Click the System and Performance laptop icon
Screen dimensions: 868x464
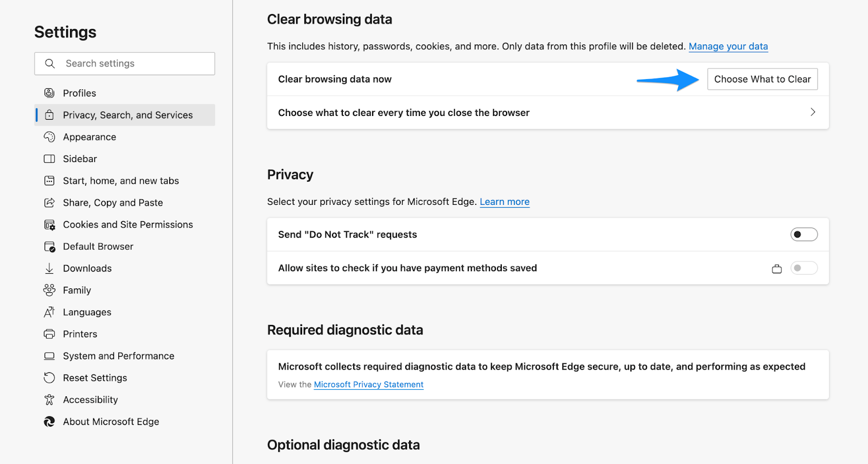(x=49, y=356)
